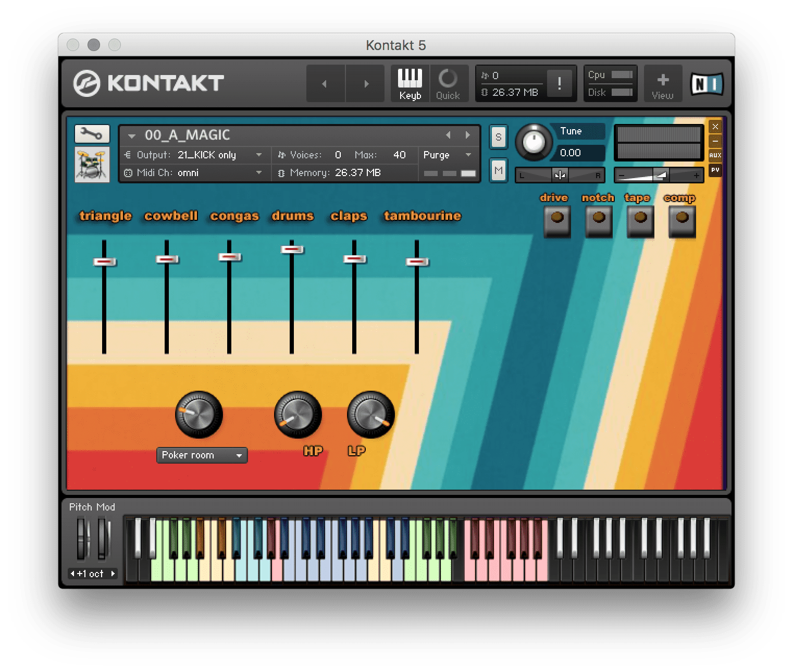Toggle the drive effect button
793x672 pixels.
[557, 221]
